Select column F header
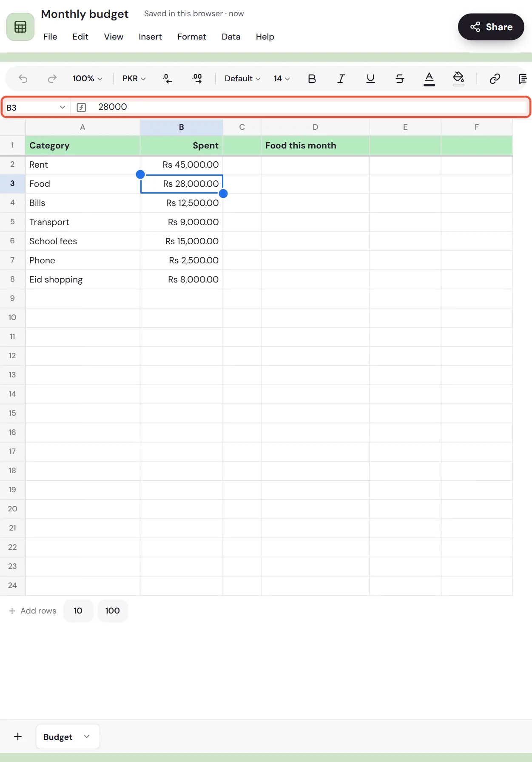532x762 pixels. click(x=477, y=127)
